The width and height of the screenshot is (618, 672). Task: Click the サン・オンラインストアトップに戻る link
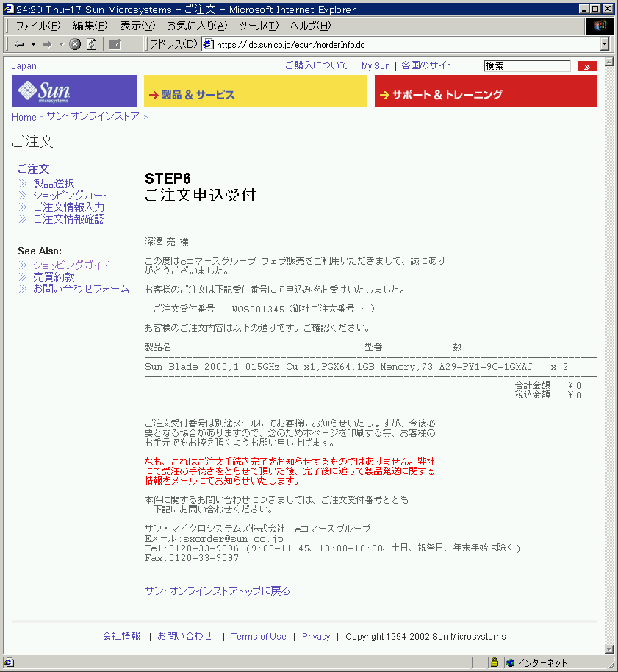(218, 591)
